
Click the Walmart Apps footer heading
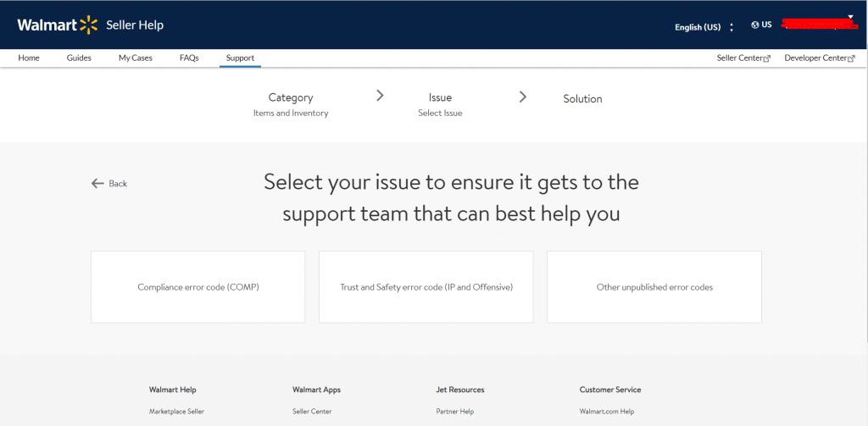click(317, 390)
